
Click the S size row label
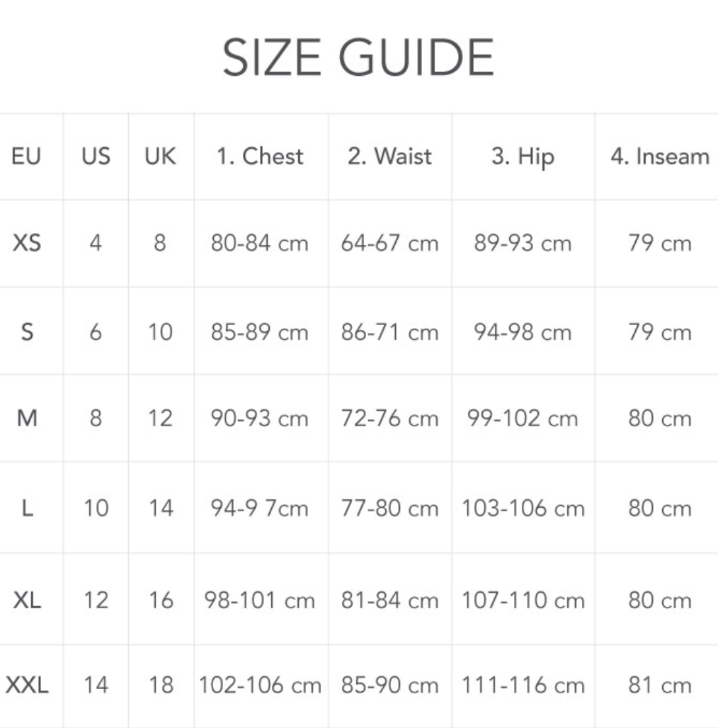click(x=27, y=331)
